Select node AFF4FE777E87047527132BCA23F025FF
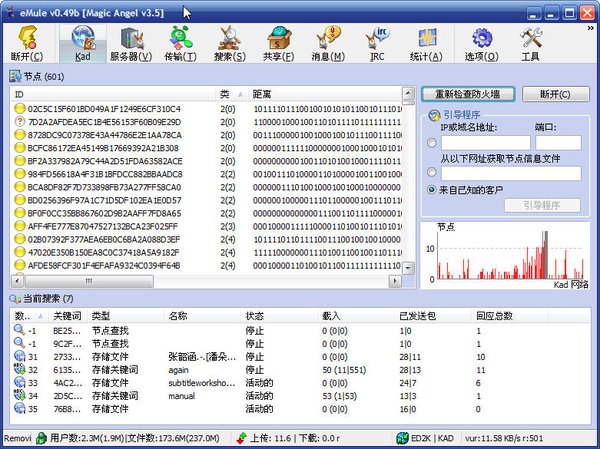 (x=207, y=226)
